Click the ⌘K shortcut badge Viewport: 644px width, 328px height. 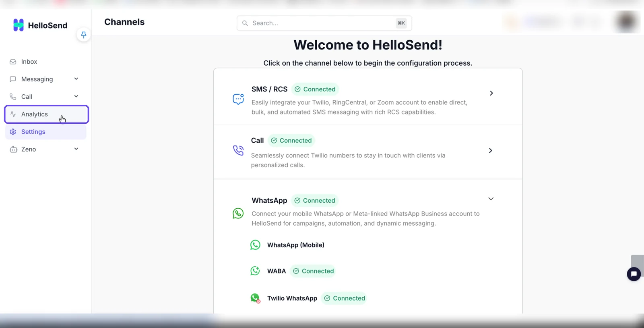[401, 23]
